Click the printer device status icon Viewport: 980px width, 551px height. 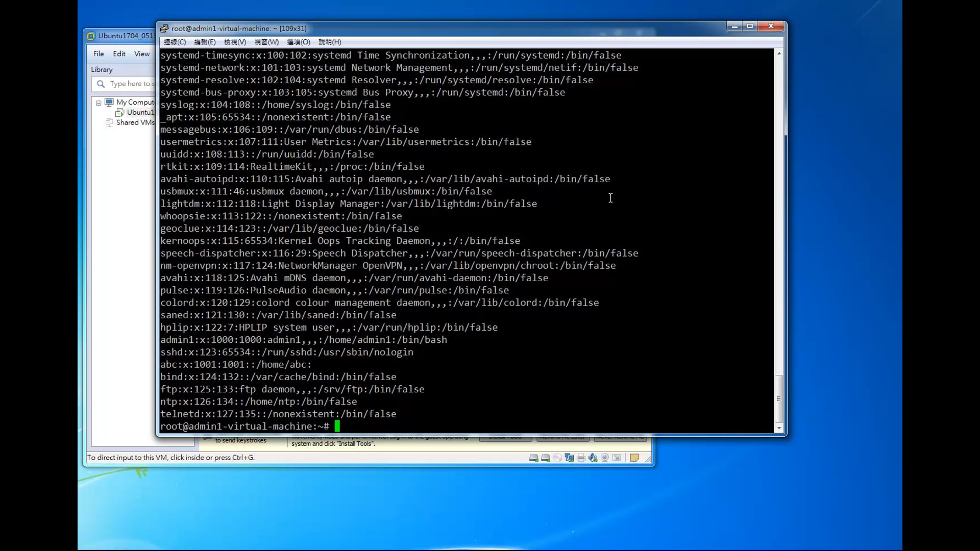click(581, 458)
